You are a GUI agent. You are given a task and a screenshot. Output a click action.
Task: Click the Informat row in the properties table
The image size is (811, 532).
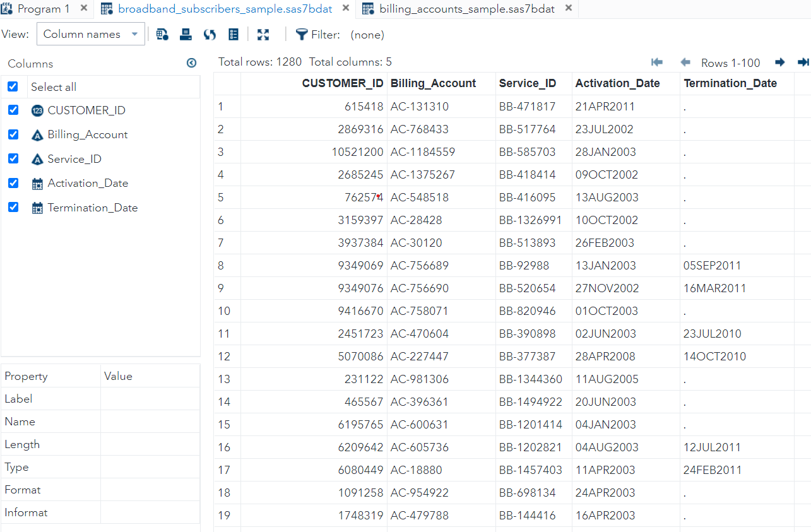click(x=100, y=512)
